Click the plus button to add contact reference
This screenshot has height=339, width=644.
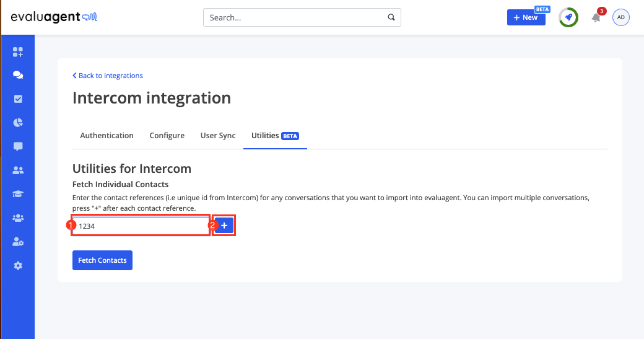click(x=224, y=225)
